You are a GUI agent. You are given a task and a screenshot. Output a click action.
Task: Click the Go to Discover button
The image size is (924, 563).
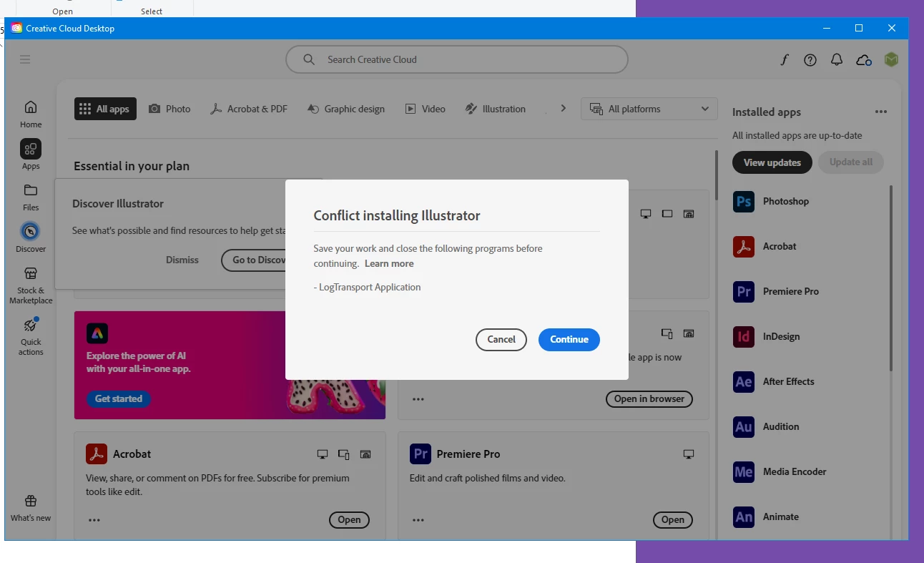(254, 260)
